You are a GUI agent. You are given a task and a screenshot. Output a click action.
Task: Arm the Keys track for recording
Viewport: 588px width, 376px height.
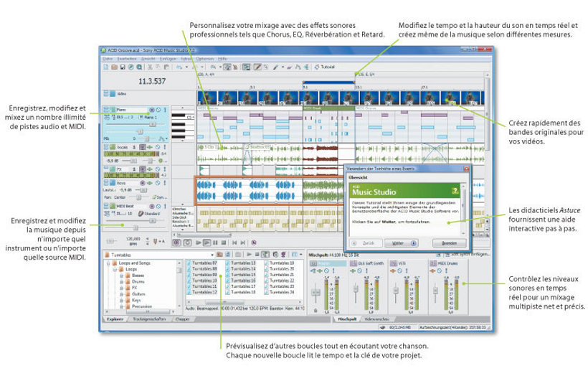[x=143, y=183]
